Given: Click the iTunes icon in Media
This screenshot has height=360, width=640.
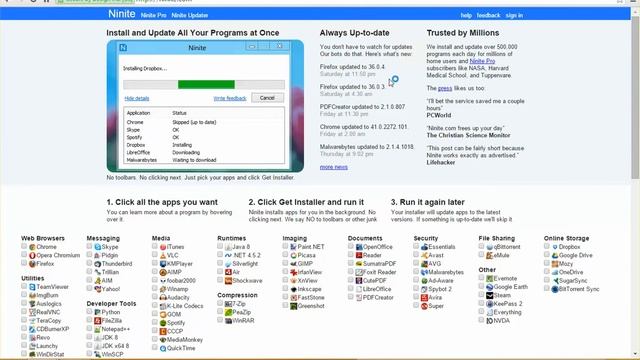Looking at the screenshot, I should tap(163, 247).
